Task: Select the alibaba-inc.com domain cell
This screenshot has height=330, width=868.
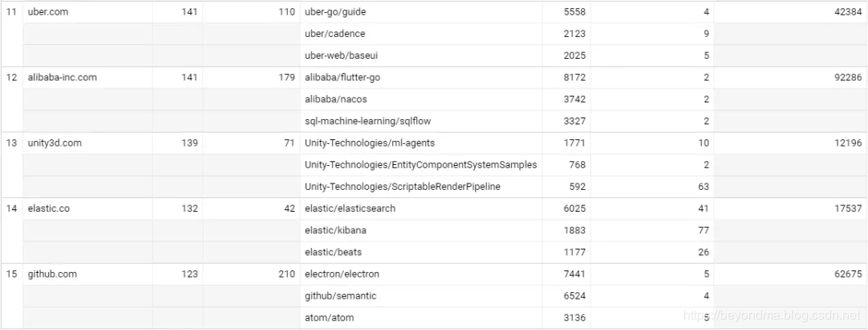Action: coord(62,77)
